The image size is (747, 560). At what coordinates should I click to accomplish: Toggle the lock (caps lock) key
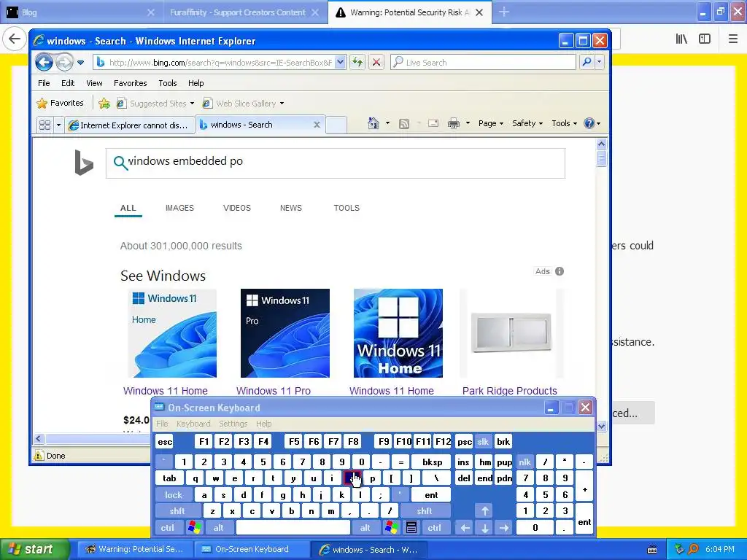pos(174,495)
